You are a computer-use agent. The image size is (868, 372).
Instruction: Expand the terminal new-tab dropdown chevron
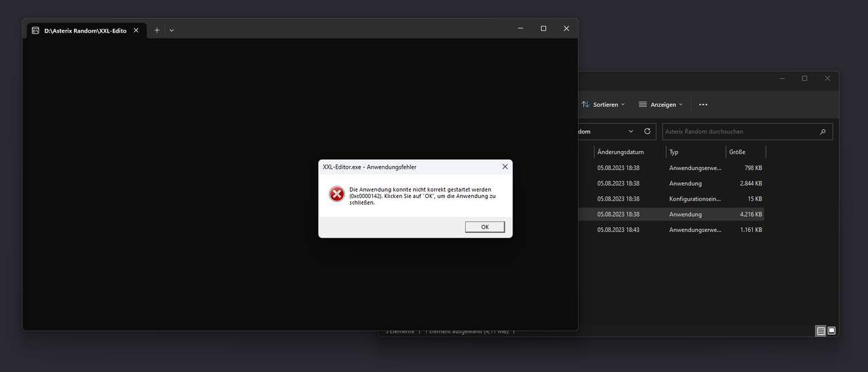click(x=172, y=30)
